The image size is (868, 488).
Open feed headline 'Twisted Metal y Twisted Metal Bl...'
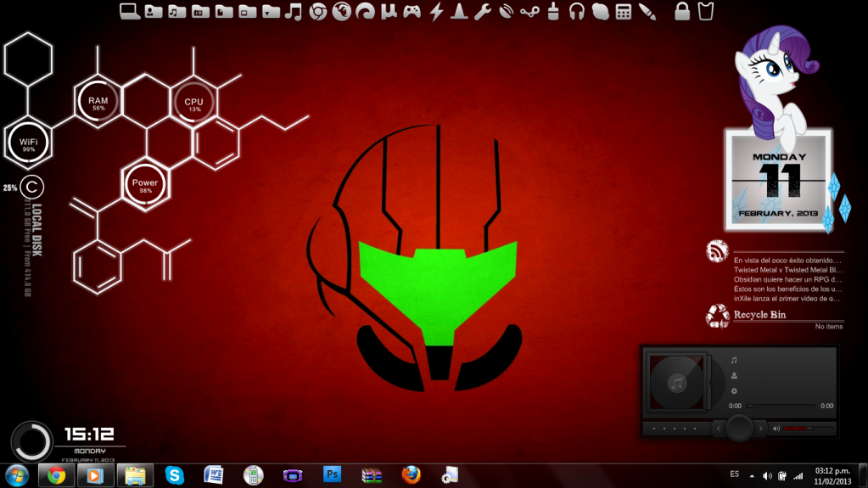pos(787,270)
